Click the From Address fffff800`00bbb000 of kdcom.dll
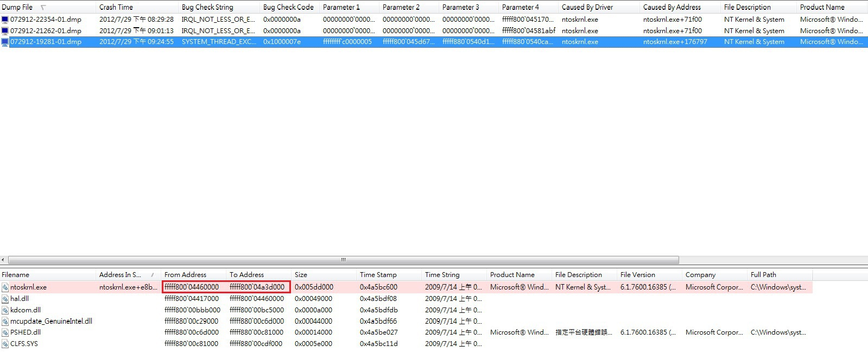This screenshot has height=352, width=868. point(192,310)
